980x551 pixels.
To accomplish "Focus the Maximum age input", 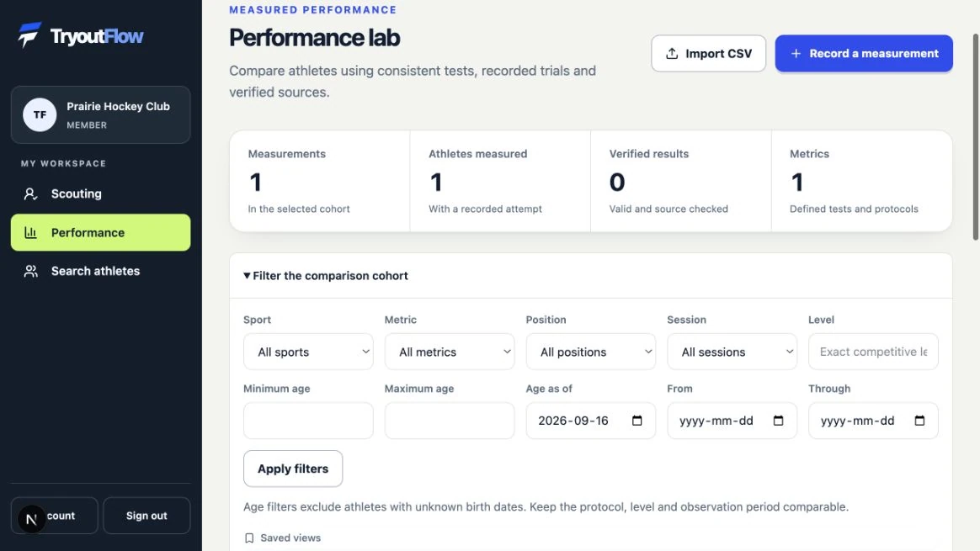I will point(450,421).
